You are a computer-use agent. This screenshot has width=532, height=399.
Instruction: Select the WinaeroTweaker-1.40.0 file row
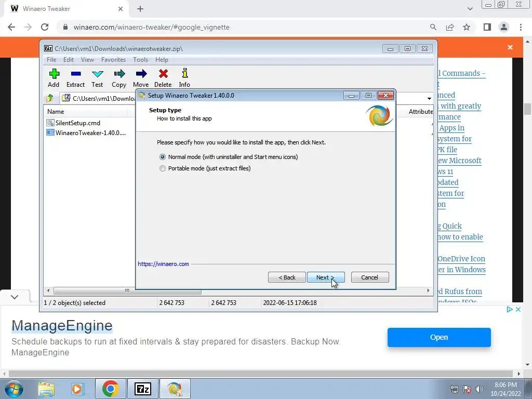86,132
